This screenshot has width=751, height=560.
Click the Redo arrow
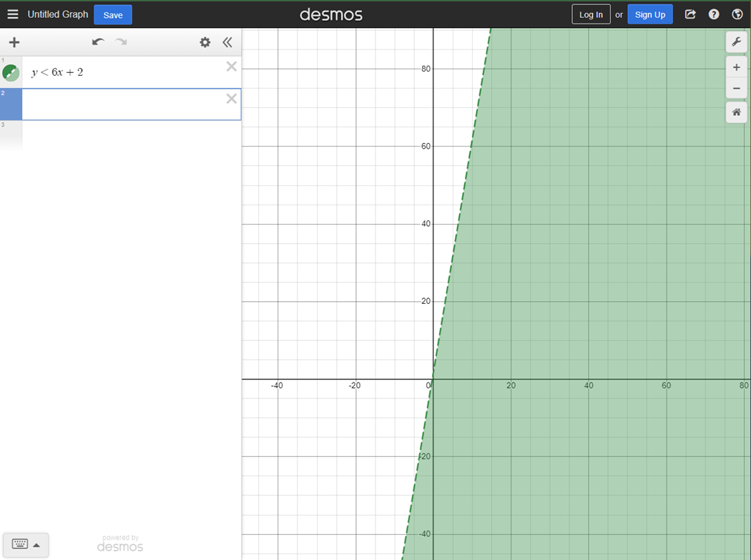(x=121, y=42)
